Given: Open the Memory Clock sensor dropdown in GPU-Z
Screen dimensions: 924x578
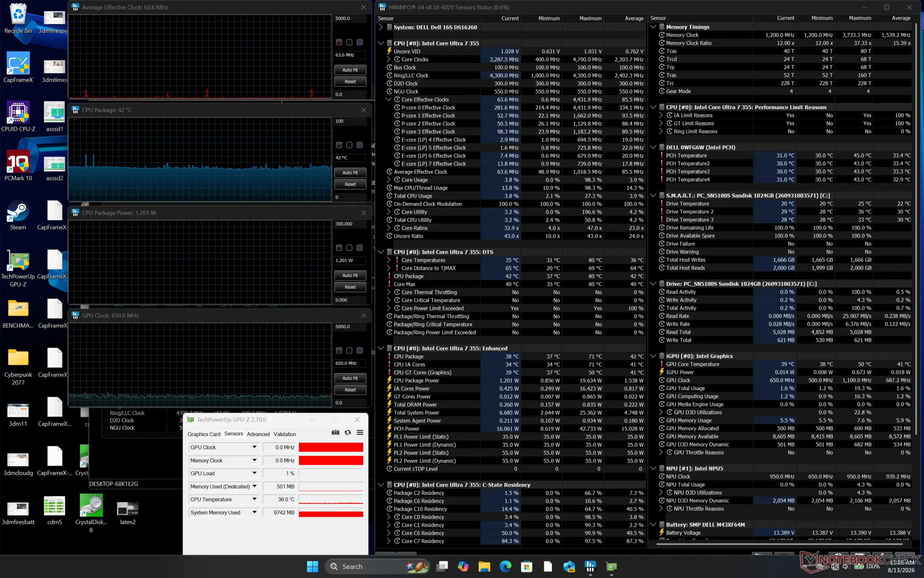Looking at the screenshot, I should click(x=224, y=460).
